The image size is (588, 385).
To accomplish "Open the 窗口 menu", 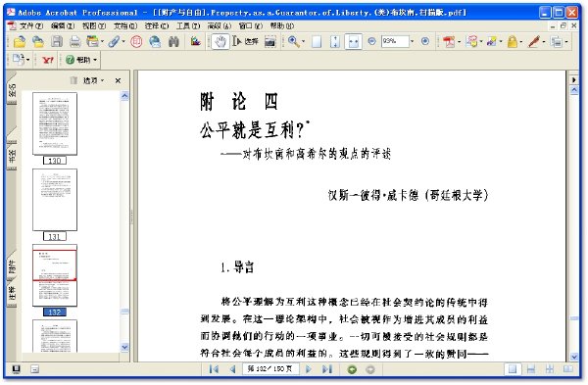I will tap(251, 25).
